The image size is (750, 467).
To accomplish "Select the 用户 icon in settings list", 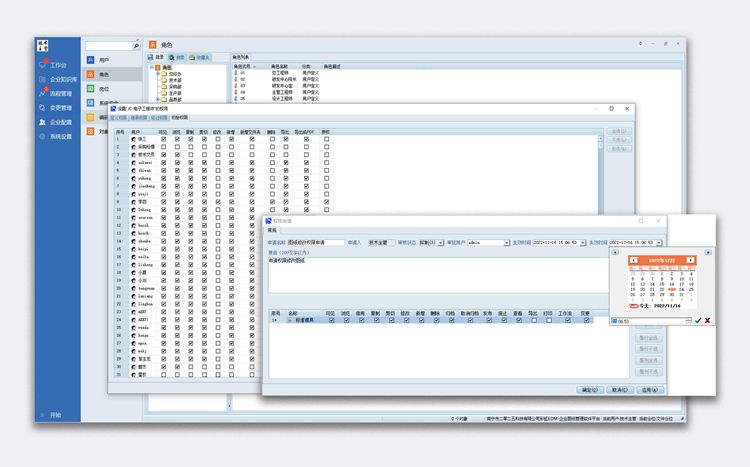I will pos(90,60).
